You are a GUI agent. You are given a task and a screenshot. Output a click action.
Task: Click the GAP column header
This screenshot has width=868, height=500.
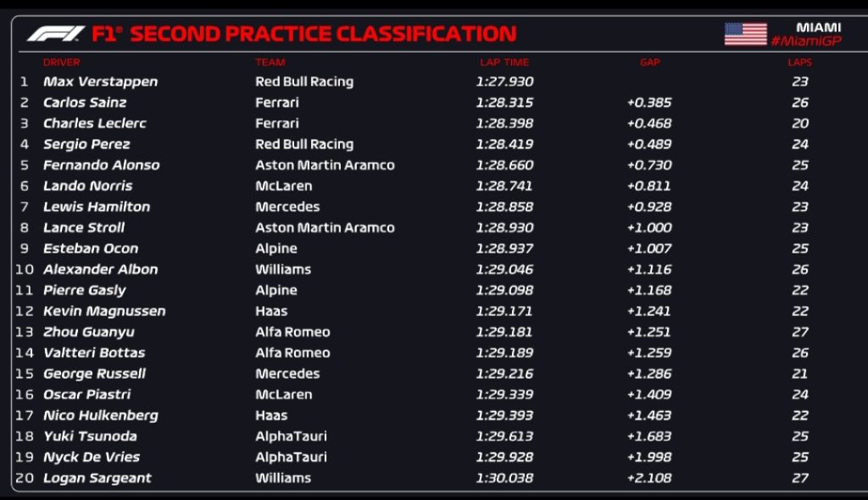click(649, 62)
